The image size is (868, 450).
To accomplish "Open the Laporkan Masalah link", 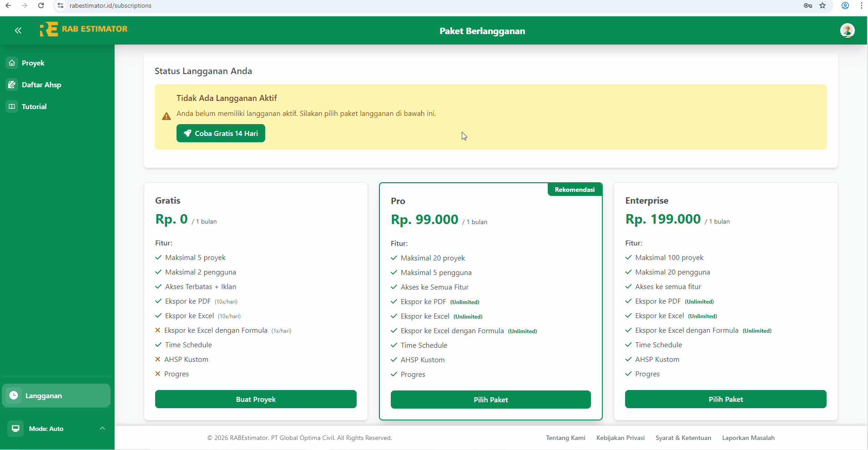I will 748,438.
